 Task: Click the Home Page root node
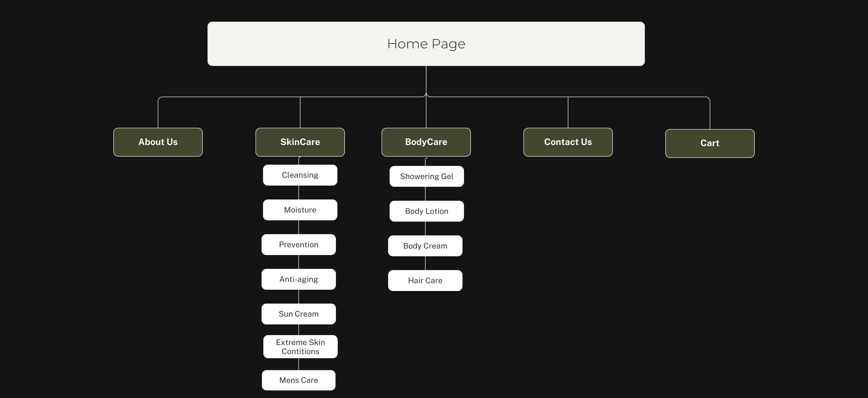(426, 44)
